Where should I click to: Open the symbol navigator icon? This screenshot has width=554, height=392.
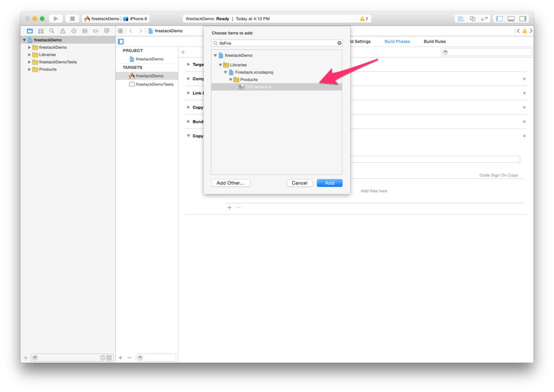click(x=40, y=30)
